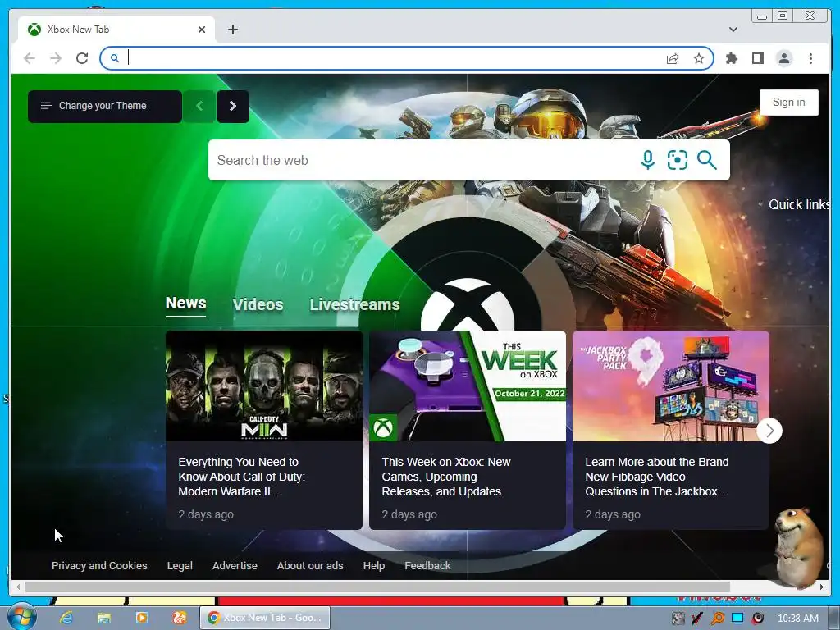Launch Internet Explorer from taskbar

(x=66, y=618)
